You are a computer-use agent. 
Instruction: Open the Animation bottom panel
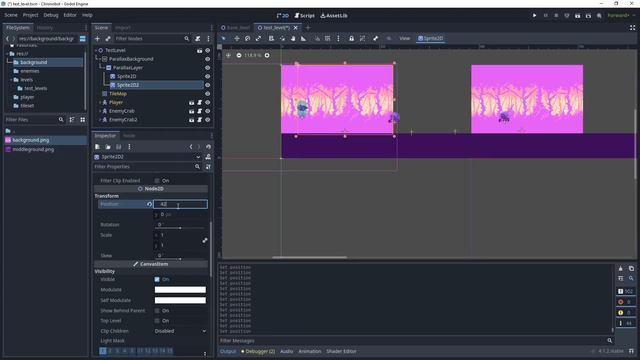coord(310,351)
